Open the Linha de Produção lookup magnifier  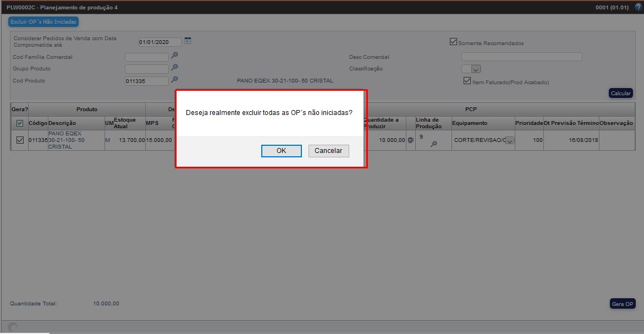(x=433, y=144)
